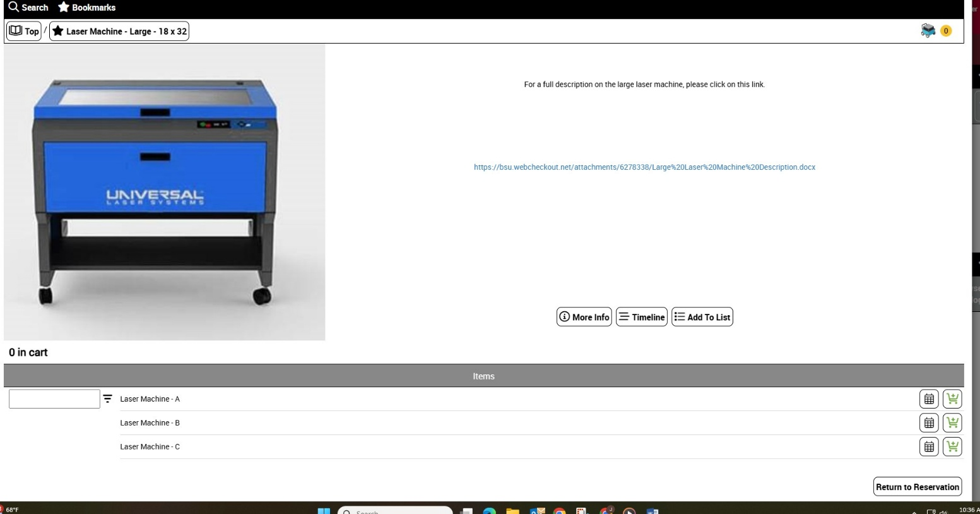Open Bookmarks in the top bar
Image resolution: width=980 pixels, height=514 pixels.
pyautogui.click(x=87, y=8)
